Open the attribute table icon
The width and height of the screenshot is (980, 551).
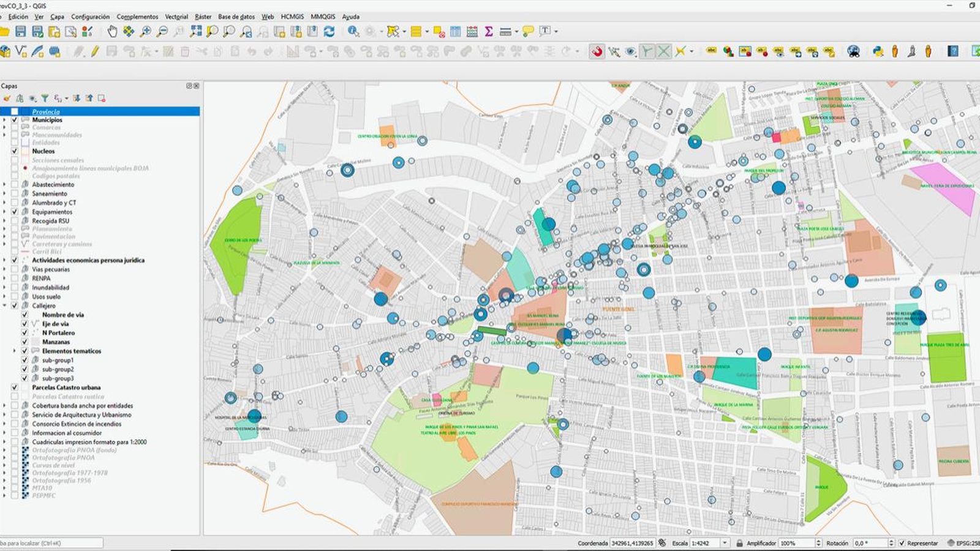click(455, 31)
